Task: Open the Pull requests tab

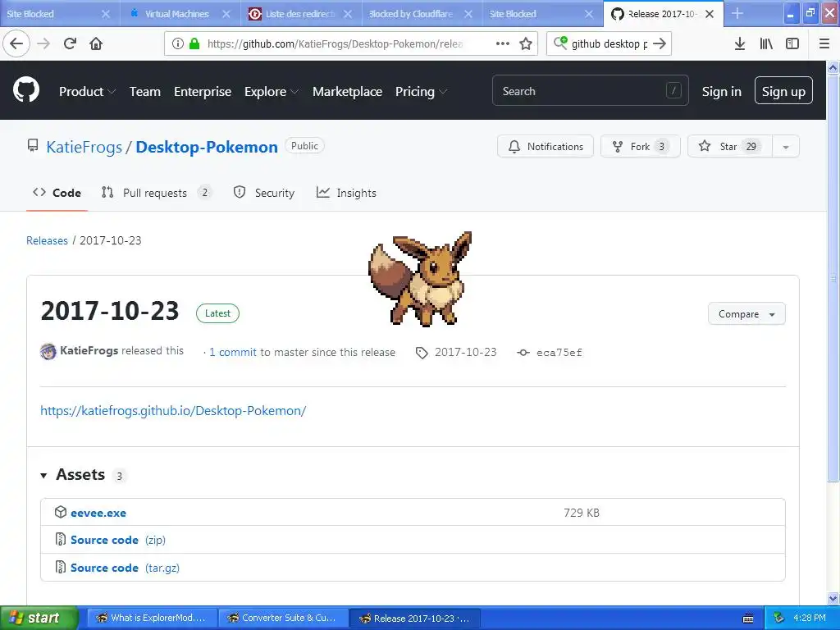Action: [157, 193]
